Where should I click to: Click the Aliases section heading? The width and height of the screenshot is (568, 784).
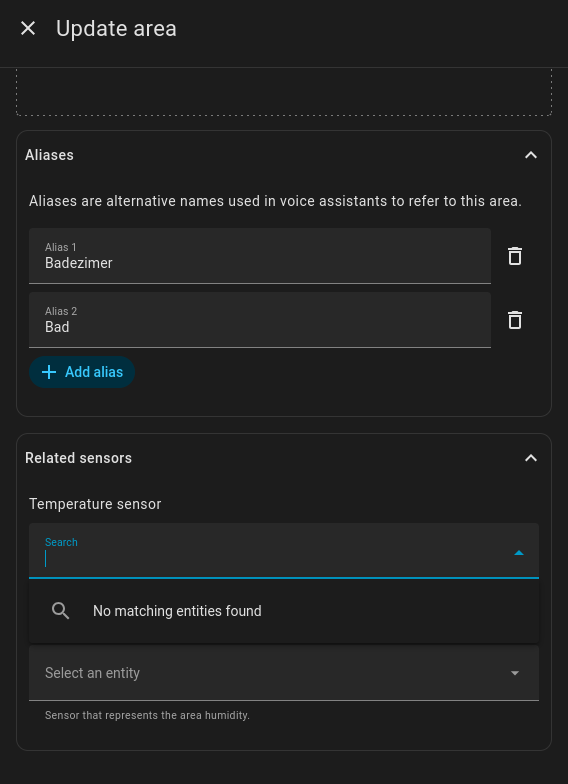[x=50, y=155]
